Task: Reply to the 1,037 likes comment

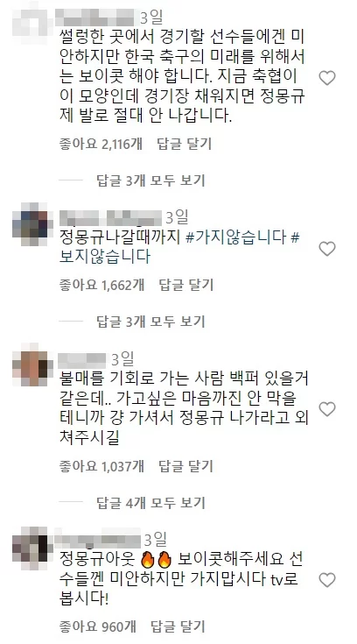Action: (x=185, y=466)
